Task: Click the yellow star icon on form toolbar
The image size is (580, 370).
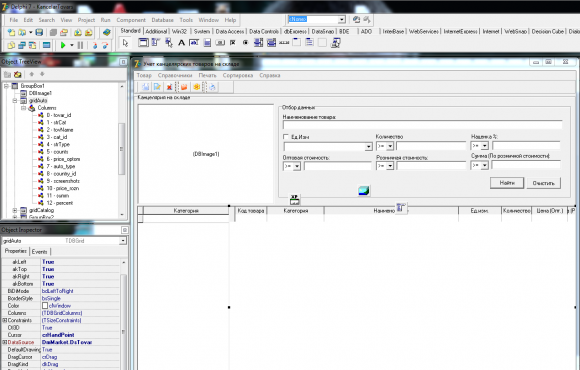Action: coord(196,87)
